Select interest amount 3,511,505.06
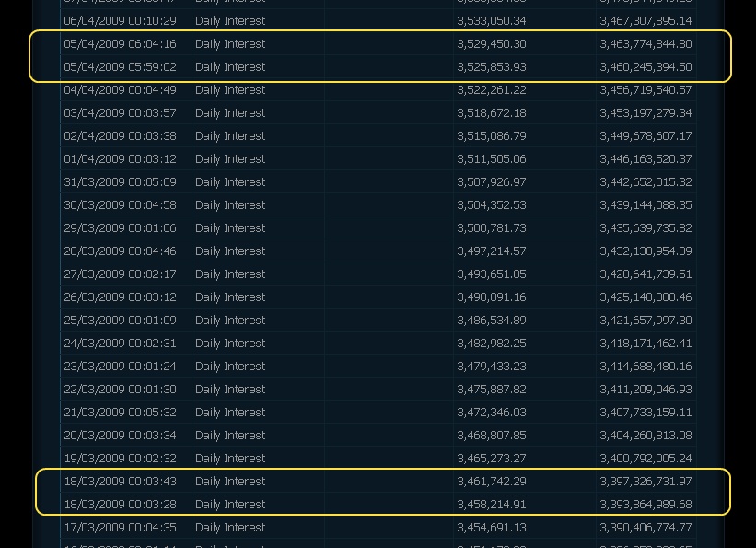 pos(492,159)
